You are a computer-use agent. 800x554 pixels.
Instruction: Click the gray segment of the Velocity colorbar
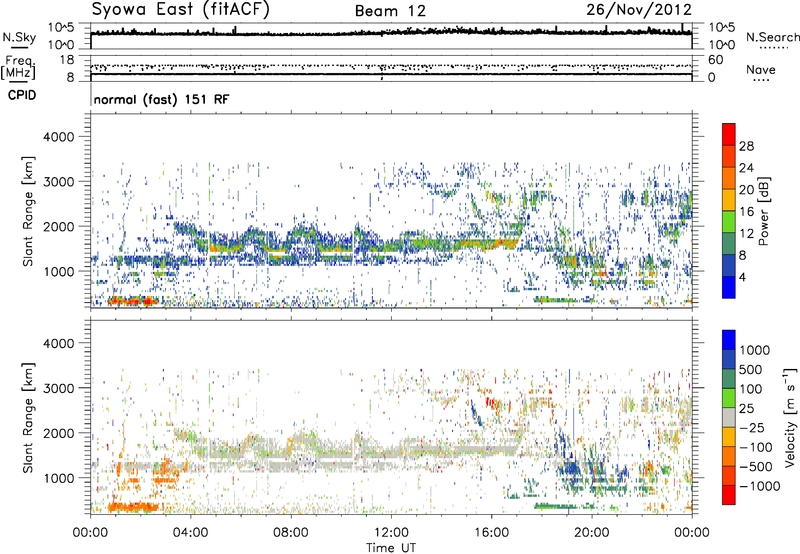click(x=729, y=417)
